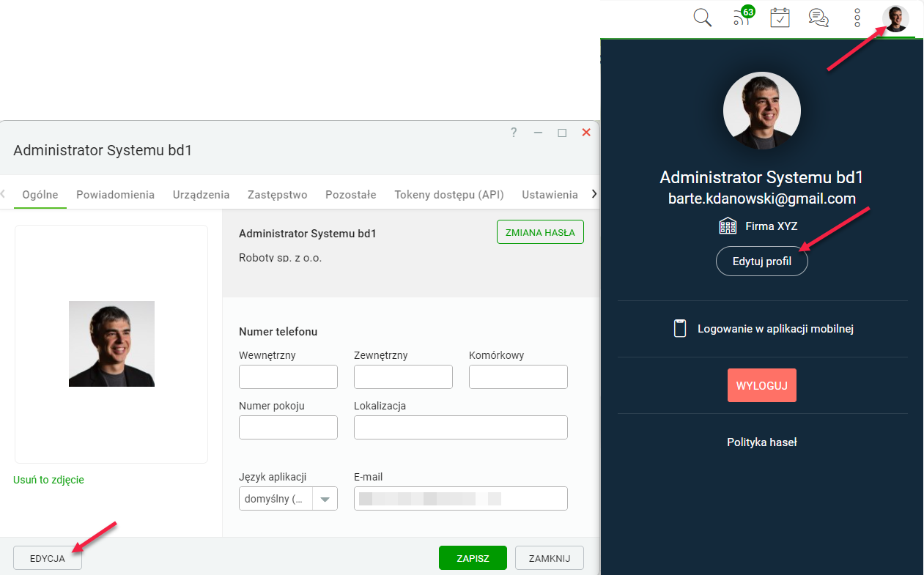Click the EDYCJA button
The width and height of the screenshot is (924, 575).
point(48,558)
